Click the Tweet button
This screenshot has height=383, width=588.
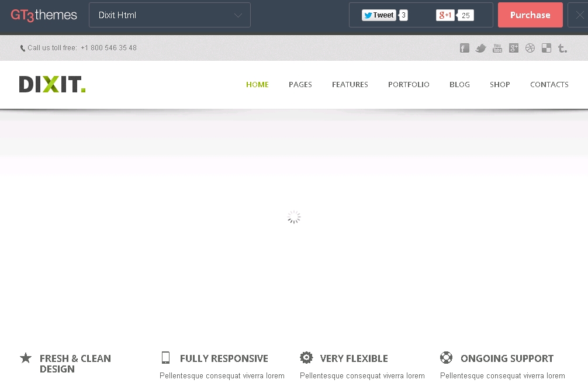pos(379,15)
